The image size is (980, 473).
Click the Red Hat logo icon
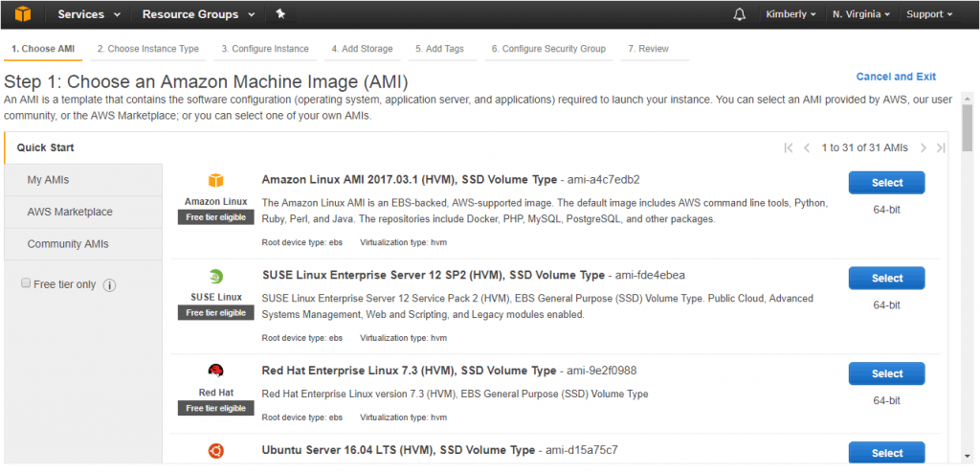(215, 371)
